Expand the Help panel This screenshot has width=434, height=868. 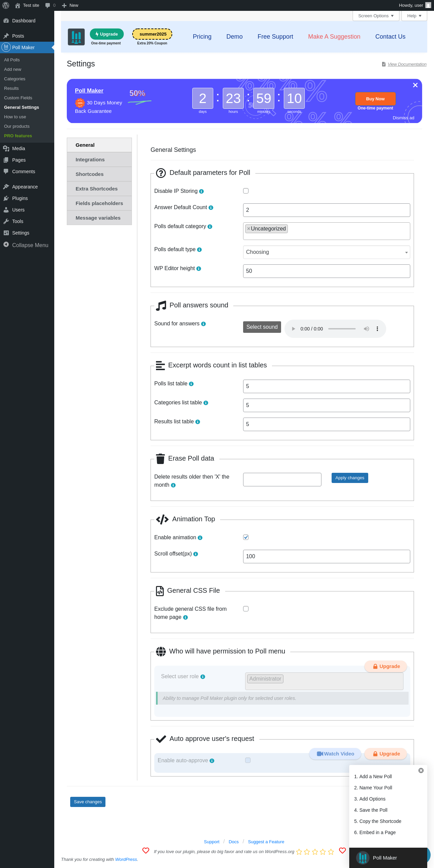click(414, 16)
